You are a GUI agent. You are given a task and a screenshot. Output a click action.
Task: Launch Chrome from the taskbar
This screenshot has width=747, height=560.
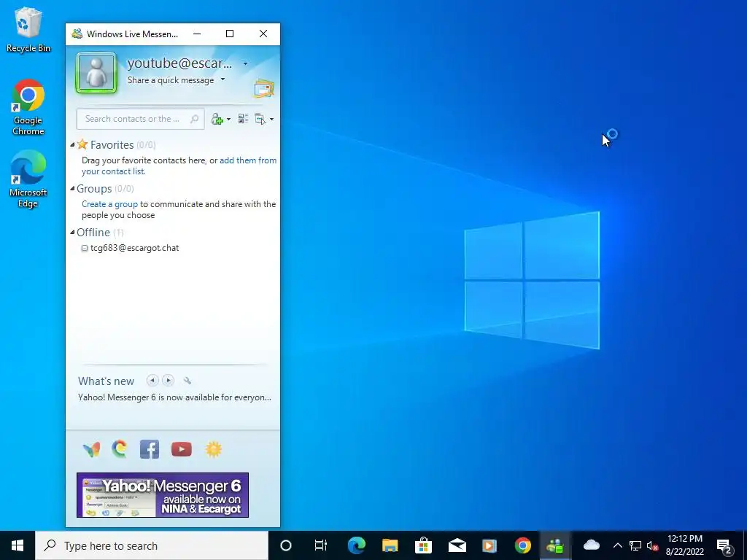click(522, 545)
